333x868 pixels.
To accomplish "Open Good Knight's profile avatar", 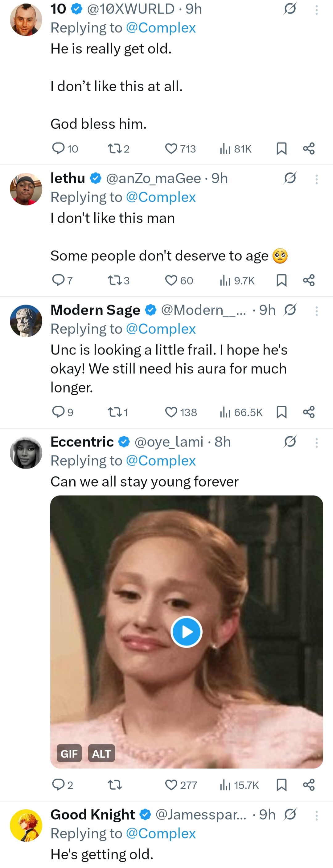I will coord(26,825).
